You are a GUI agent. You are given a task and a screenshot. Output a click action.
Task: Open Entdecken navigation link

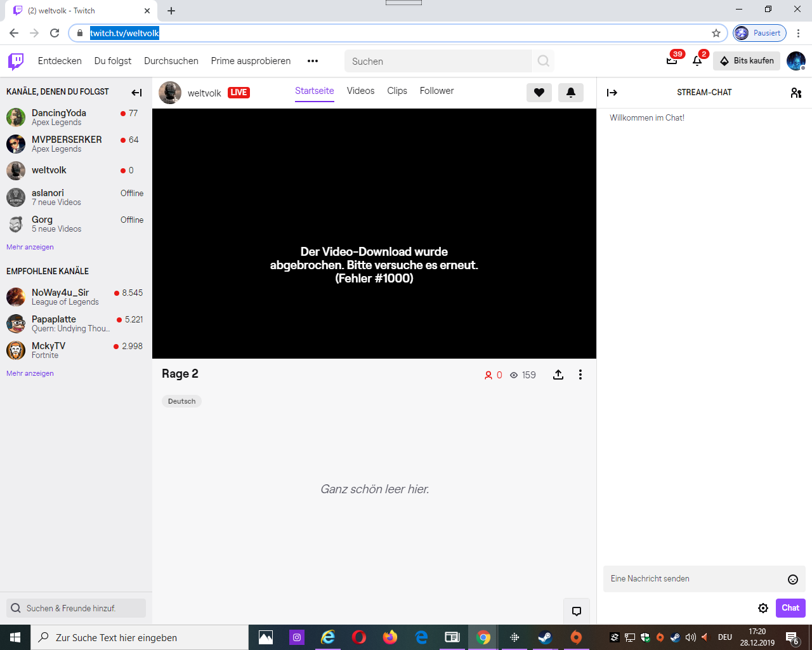[x=60, y=61]
